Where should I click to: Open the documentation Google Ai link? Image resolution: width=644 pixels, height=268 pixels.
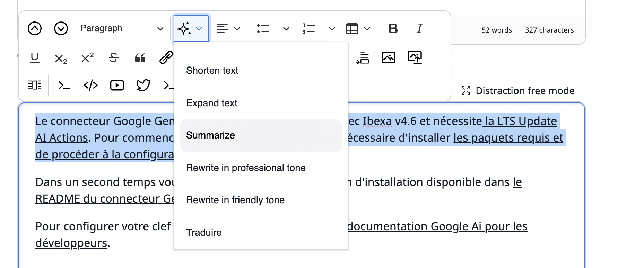[437, 226]
